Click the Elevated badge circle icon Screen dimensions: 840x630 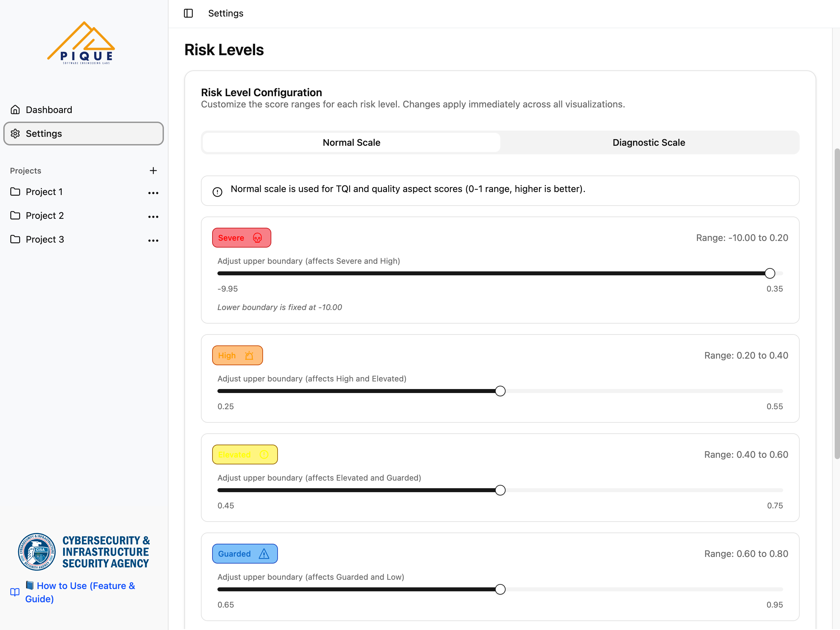[x=264, y=454]
